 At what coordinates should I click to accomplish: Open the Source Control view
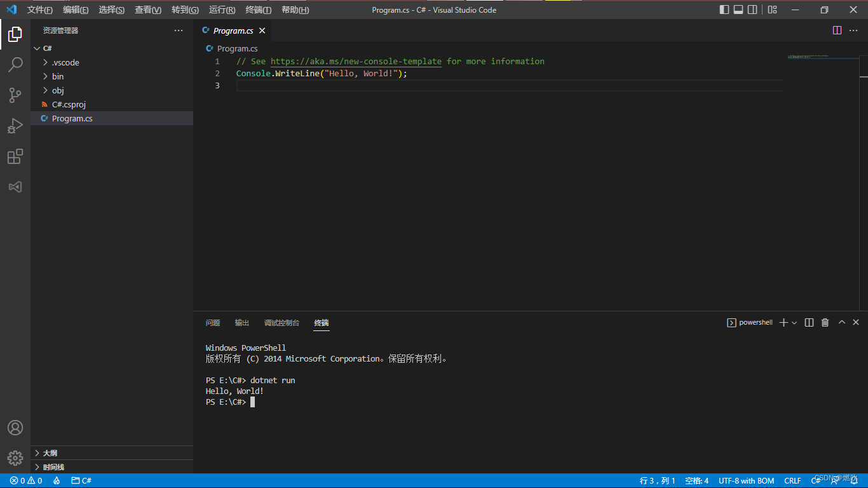[15, 95]
